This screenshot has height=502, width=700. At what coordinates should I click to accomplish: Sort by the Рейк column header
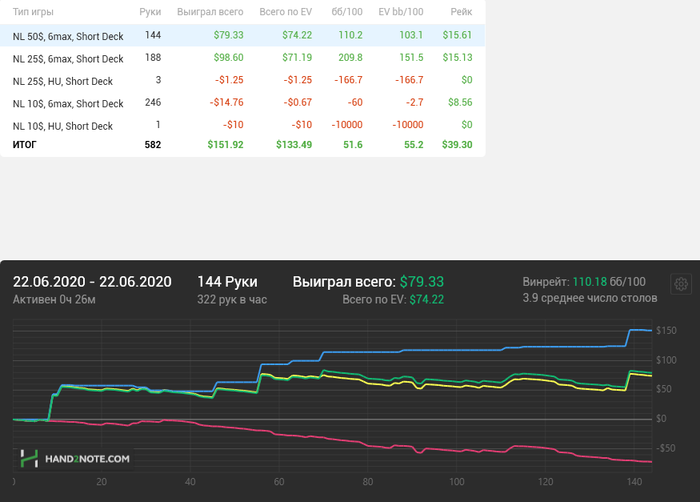(x=461, y=12)
